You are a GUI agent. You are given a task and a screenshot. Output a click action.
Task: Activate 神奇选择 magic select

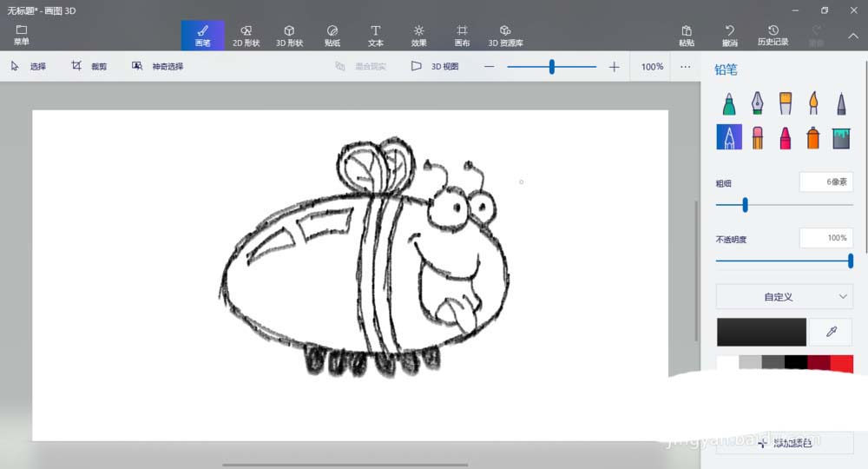pos(157,67)
